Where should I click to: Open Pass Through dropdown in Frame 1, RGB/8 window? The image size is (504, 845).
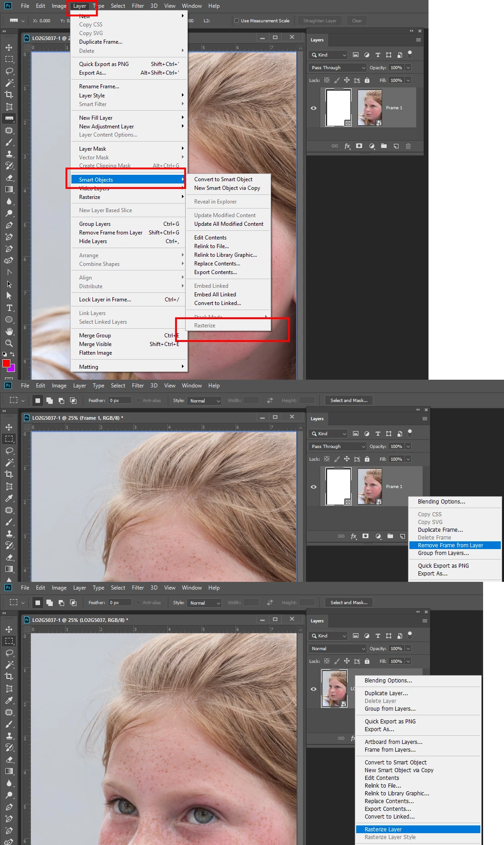point(337,446)
